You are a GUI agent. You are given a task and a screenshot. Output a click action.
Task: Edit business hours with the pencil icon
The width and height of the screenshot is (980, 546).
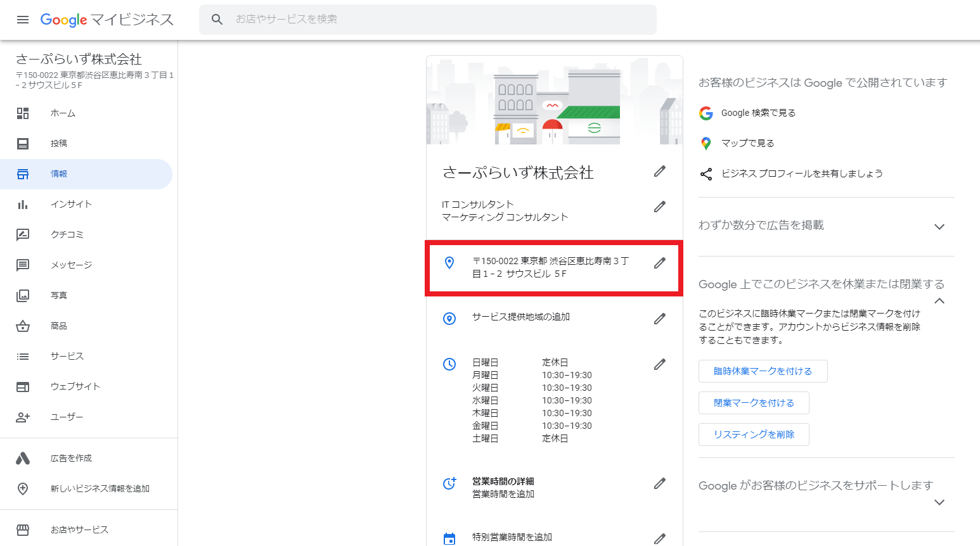[660, 364]
